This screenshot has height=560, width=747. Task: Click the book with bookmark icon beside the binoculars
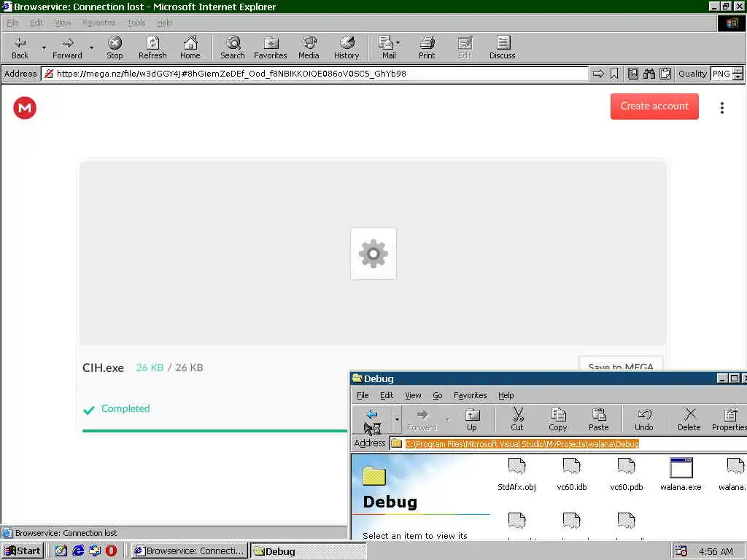(632, 74)
